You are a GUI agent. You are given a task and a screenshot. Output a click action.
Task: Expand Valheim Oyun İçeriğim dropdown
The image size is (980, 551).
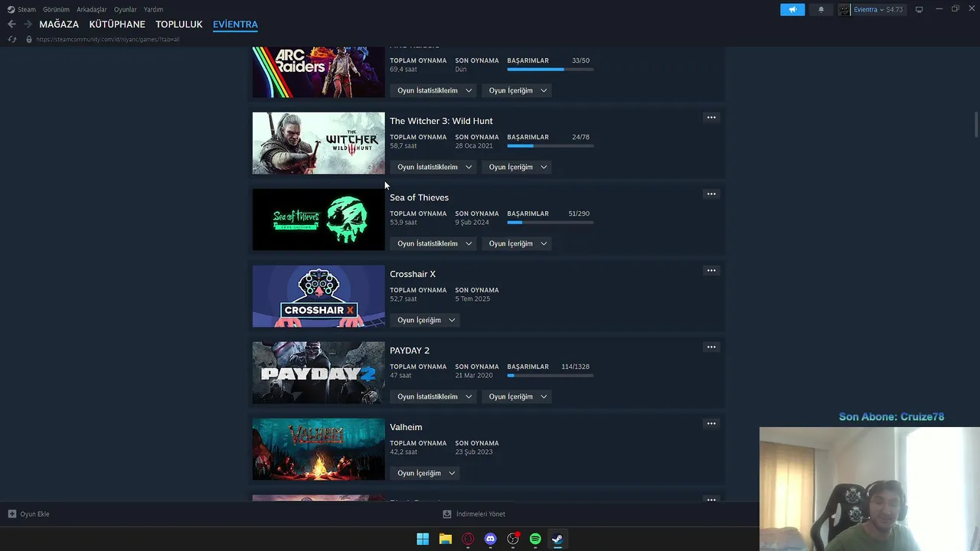click(426, 473)
